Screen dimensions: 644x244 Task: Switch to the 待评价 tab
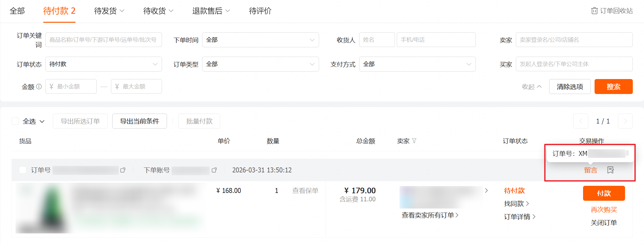[x=260, y=11]
